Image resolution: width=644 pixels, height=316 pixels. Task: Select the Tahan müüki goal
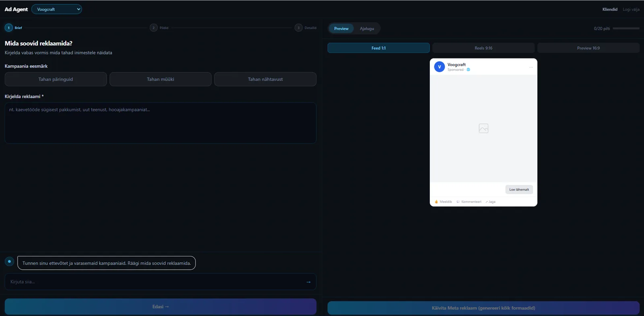pos(161,79)
